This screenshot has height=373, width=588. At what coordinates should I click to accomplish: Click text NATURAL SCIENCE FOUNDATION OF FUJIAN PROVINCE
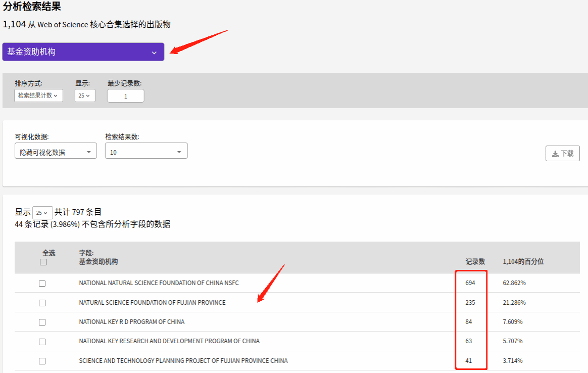click(x=152, y=302)
